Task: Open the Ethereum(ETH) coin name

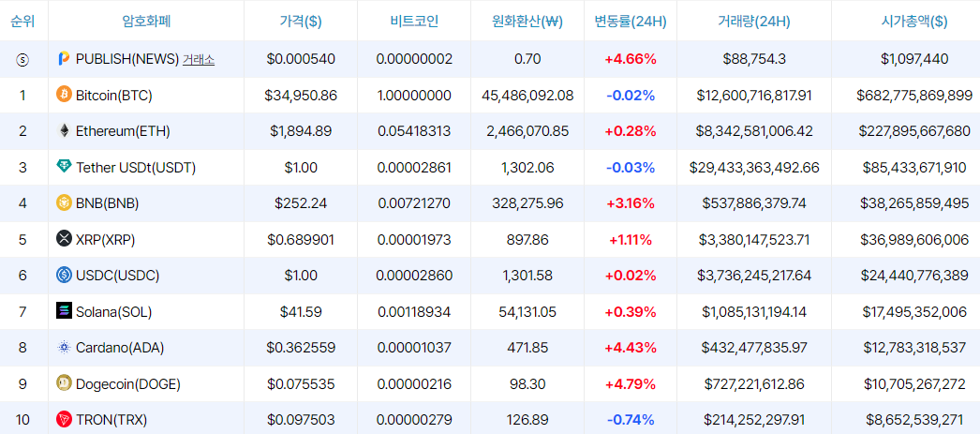Action: 123,131
